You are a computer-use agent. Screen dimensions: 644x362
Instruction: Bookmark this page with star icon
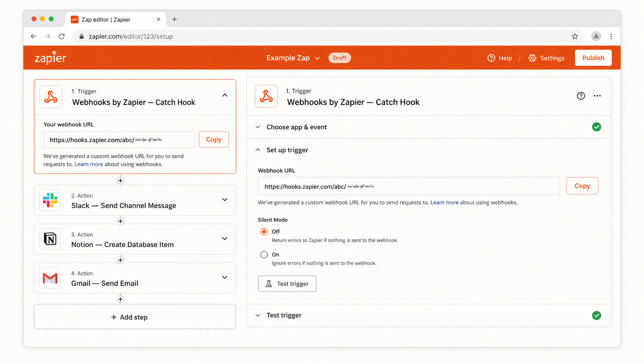click(x=575, y=36)
